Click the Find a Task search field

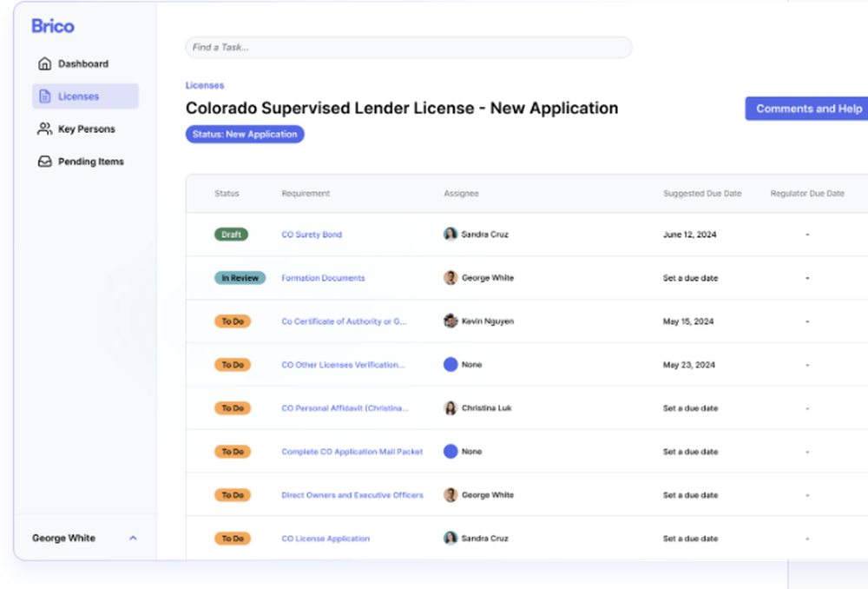click(x=408, y=48)
